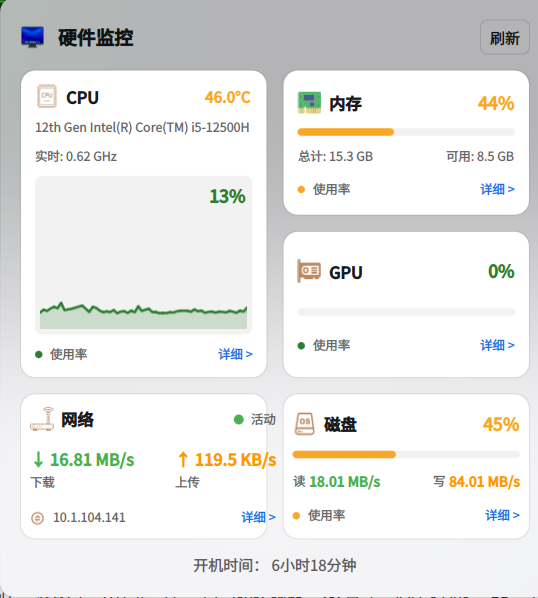538x598 pixels.
Task: Click the CPU usage history graph
Action: pos(144,255)
